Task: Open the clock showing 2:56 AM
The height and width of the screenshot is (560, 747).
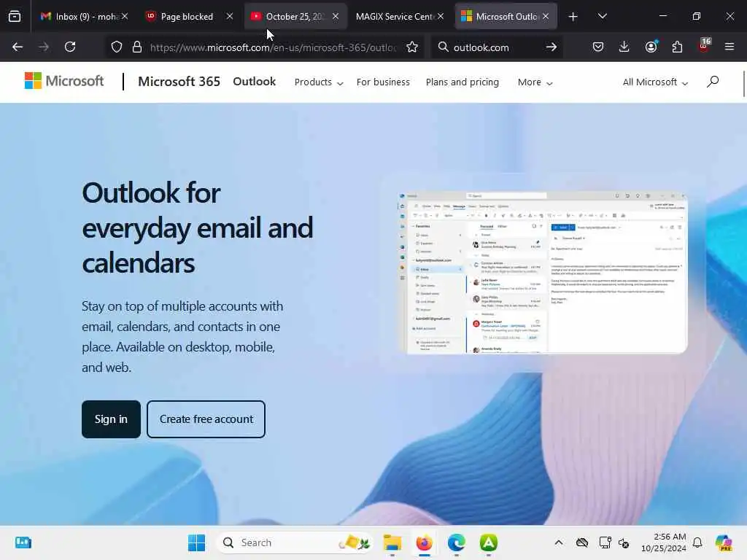Action: (663, 542)
